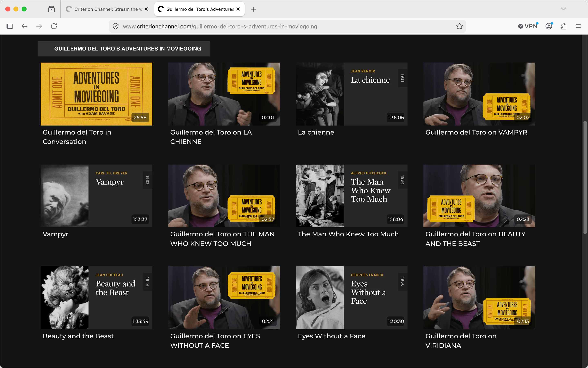Open The Man Who Knew Too Much film thumbnail
The image size is (588, 368).
tap(352, 196)
